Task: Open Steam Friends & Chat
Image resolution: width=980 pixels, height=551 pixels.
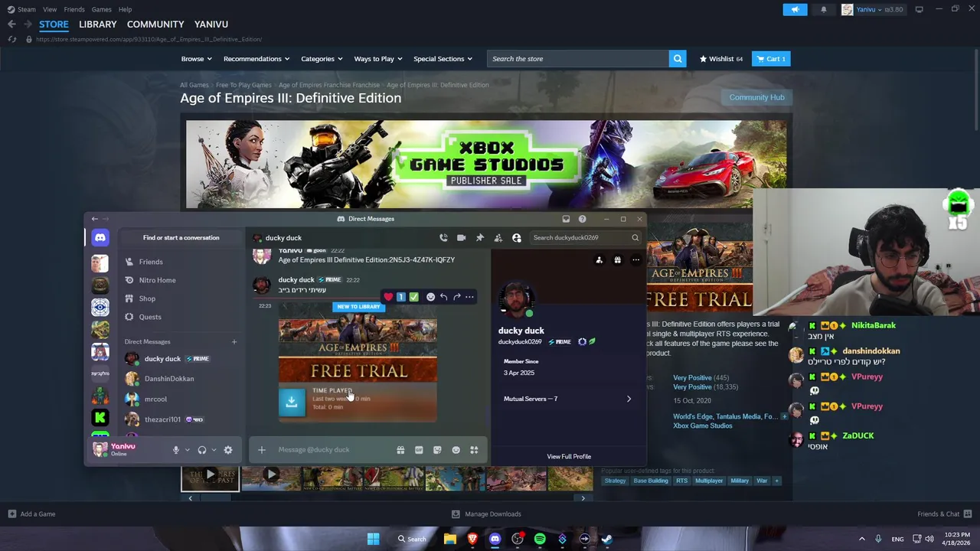Action: [944, 514]
